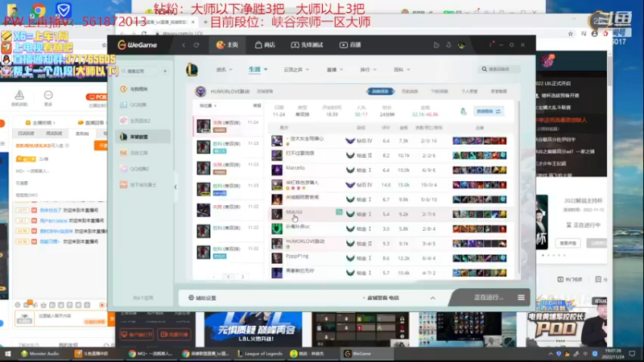Click the WeGame logo in title bar

point(138,45)
